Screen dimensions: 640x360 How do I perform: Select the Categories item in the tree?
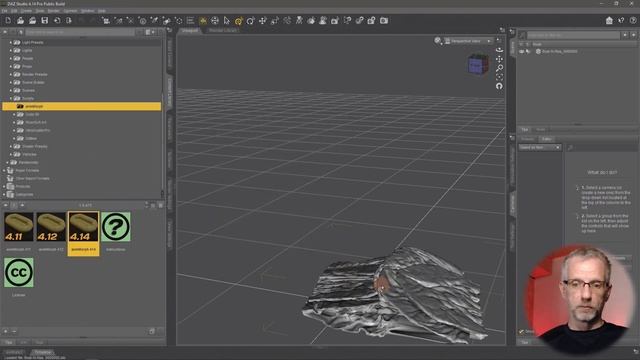coord(24,194)
